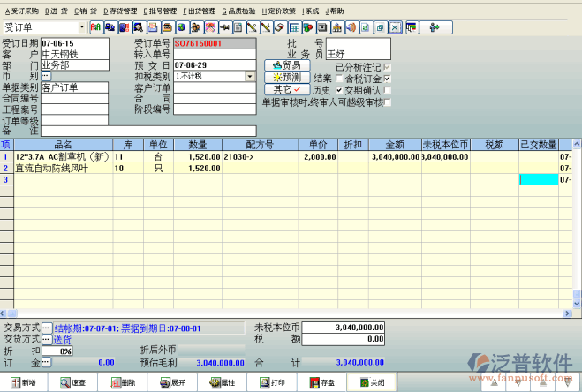The image size is (582, 392).
Task: Click the 展开 (Expand) icon button
Action: pyautogui.click(x=172, y=383)
